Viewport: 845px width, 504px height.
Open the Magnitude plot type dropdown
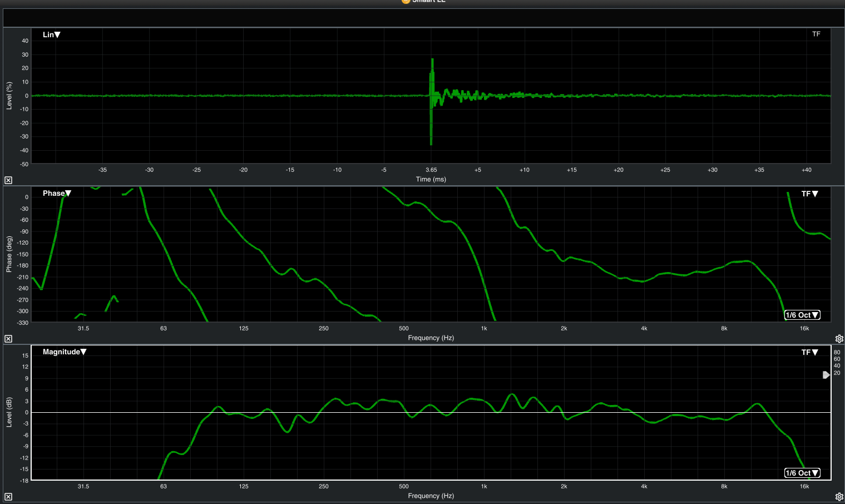(x=65, y=352)
